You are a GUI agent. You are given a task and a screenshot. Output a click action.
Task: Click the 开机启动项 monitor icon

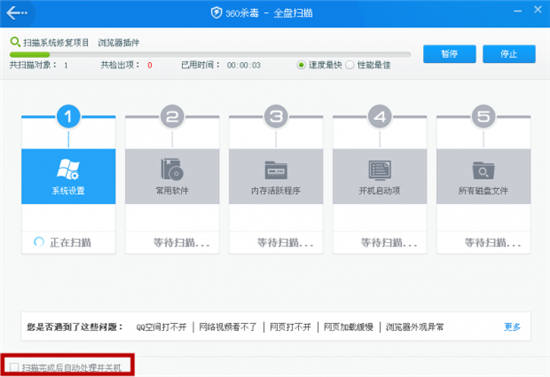pyautogui.click(x=380, y=170)
